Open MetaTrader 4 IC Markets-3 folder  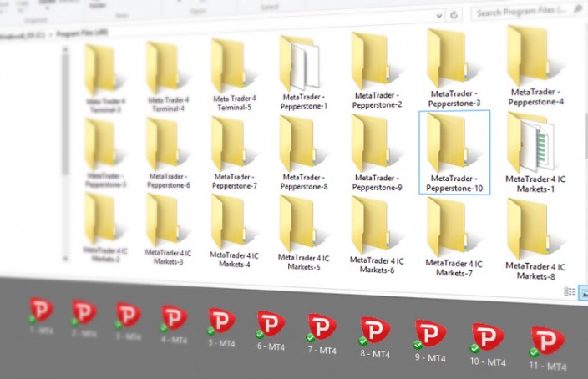point(168,230)
